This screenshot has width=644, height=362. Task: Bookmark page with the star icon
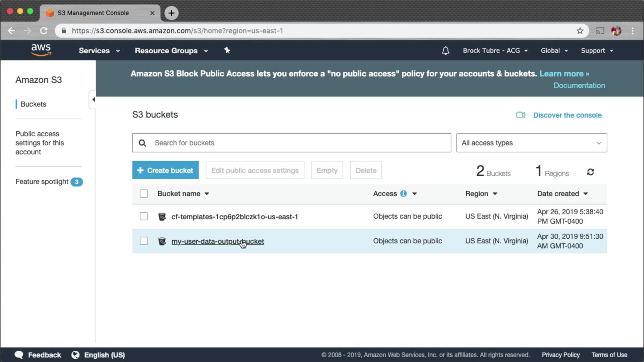pyautogui.click(x=580, y=31)
